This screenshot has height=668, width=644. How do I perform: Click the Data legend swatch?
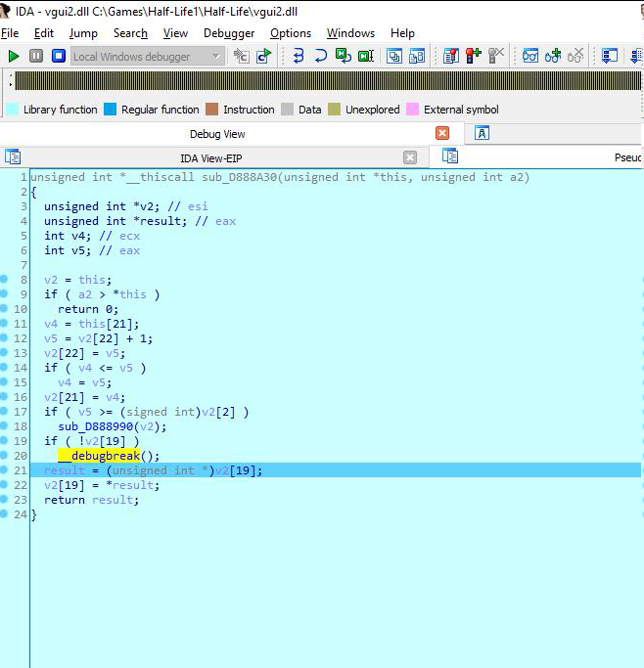point(288,110)
